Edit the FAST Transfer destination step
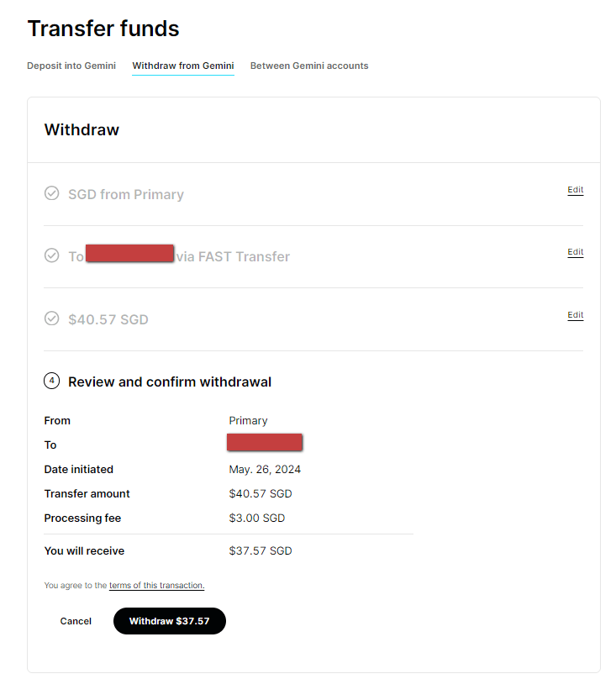This screenshot has height=679, width=616. tap(575, 252)
